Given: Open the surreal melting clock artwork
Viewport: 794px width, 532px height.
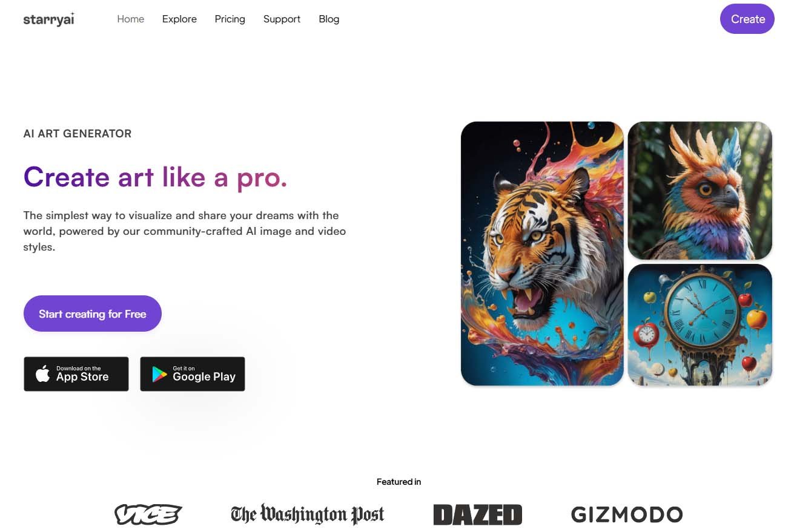Looking at the screenshot, I should (700, 325).
